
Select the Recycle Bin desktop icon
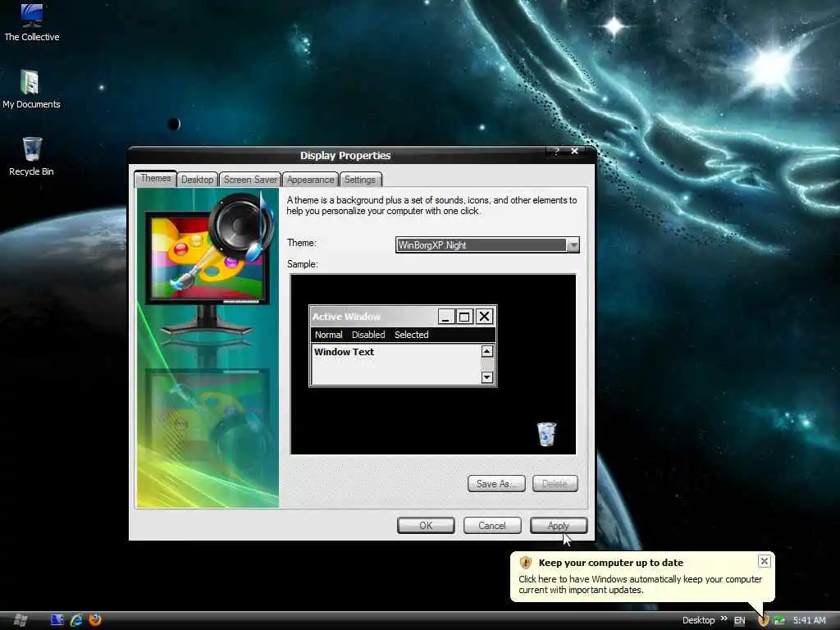pos(32,157)
